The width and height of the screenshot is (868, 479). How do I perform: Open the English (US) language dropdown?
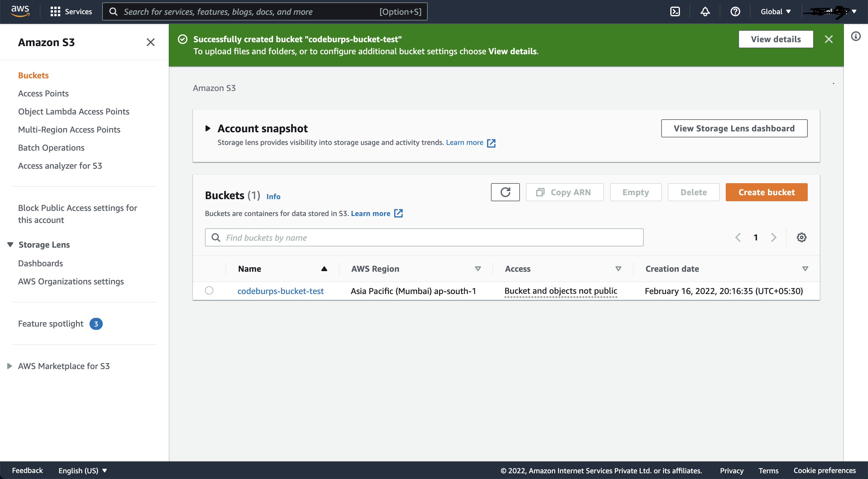click(x=83, y=471)
